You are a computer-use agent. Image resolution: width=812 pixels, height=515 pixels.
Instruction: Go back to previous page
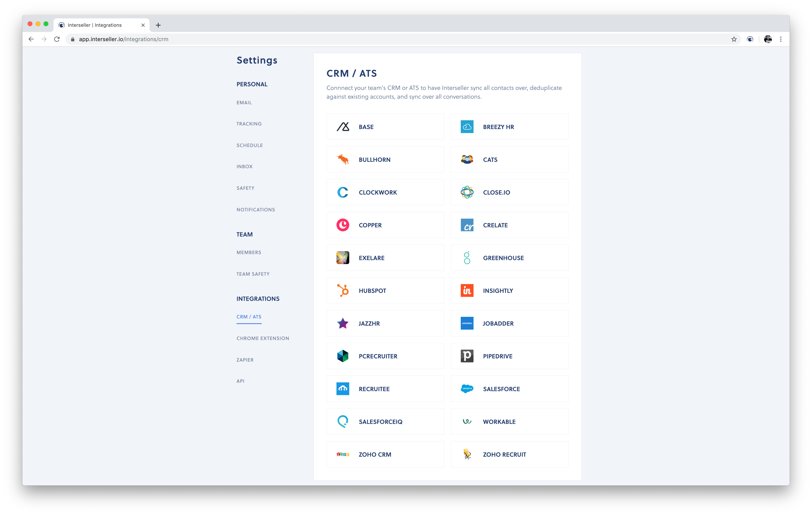31,39
